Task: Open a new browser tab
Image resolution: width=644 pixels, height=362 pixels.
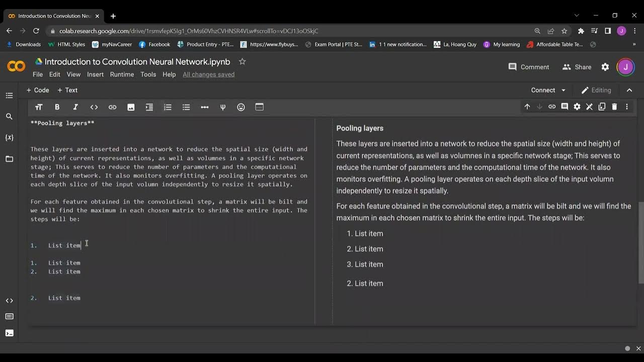Action: (x=113, y=16)
